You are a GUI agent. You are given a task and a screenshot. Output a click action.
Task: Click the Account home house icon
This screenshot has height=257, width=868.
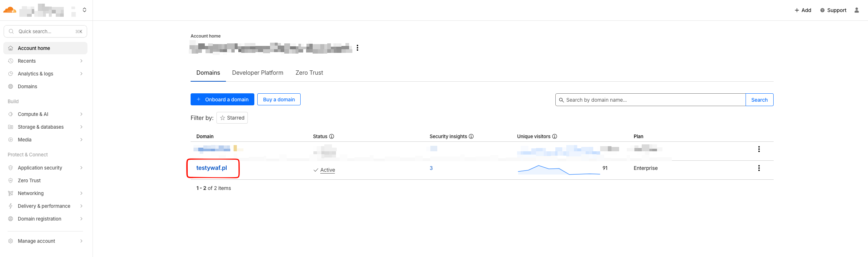click(x=11, y=48)
